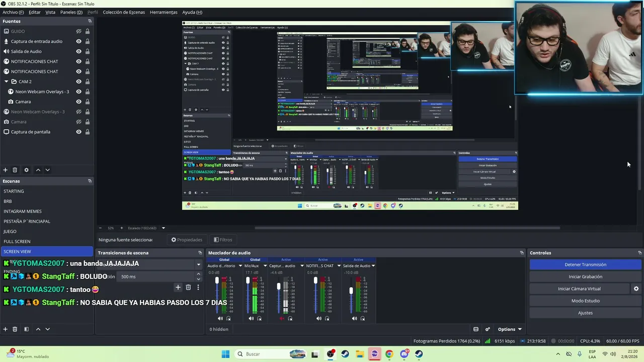Open the Windows Start menu
The width and height of the screenshot is (644, 362).
(x=225, y=354)
